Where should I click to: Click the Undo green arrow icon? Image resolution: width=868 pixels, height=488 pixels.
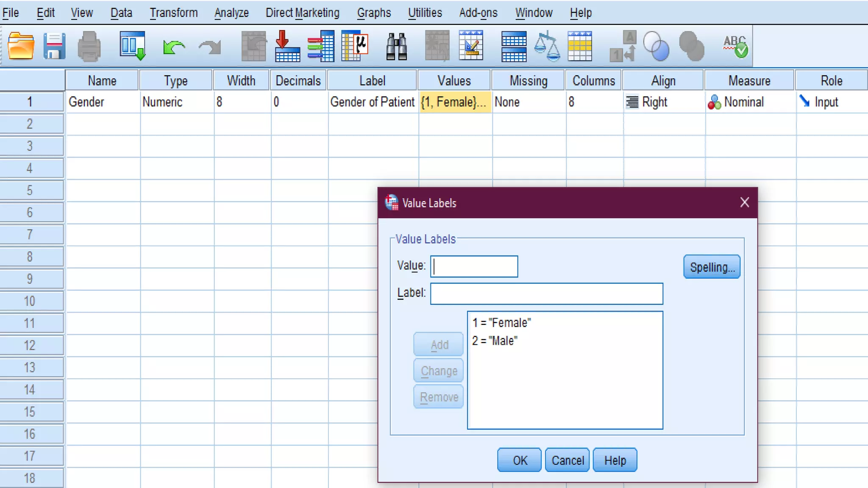point(174,47)
